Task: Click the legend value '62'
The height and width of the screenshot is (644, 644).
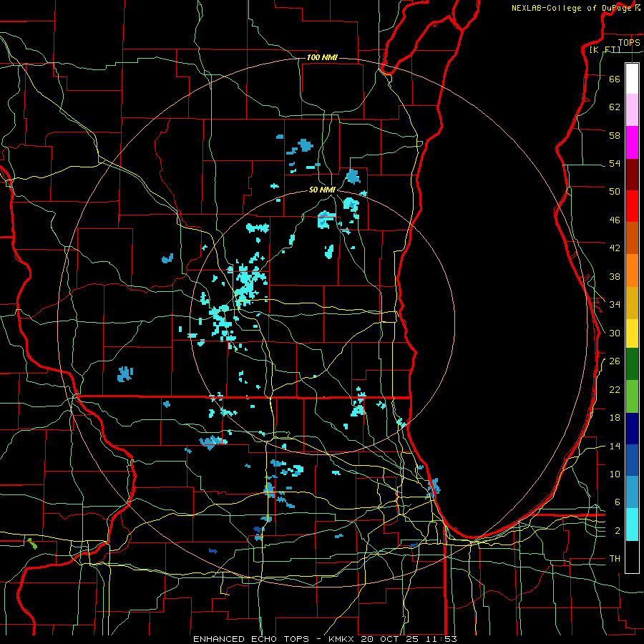Action: click(x=615, y=107)
